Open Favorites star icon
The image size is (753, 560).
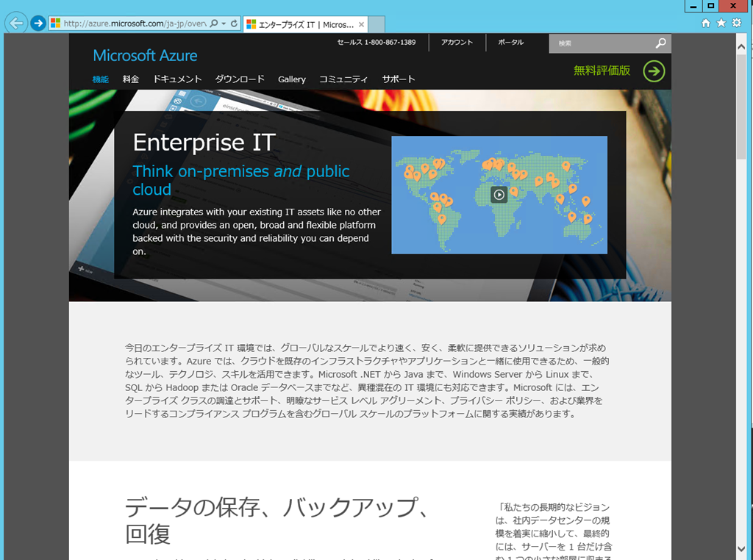[x=721, y=23]
